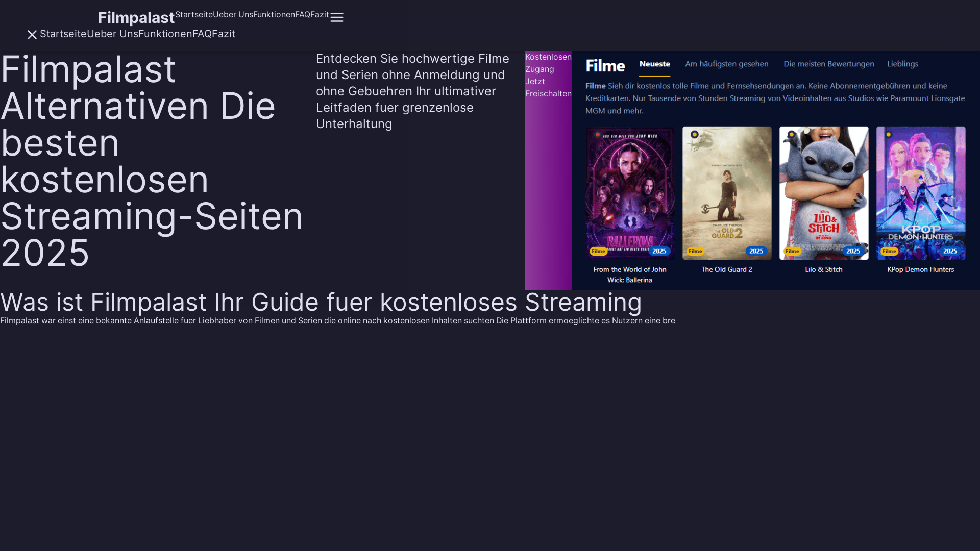Image resolution: width=980 pixels, height=551 pixels.
Task: Open Ueber Uns in the top navigation
Action: pyautogui.click(x=233, y=15)
